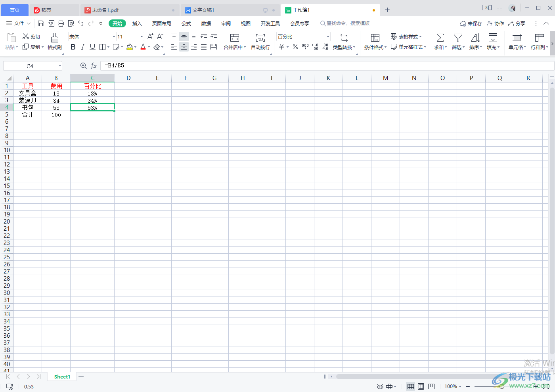Click the zoom slider handle
Viewport: 555px width, 392px height.
click(502, 386)
